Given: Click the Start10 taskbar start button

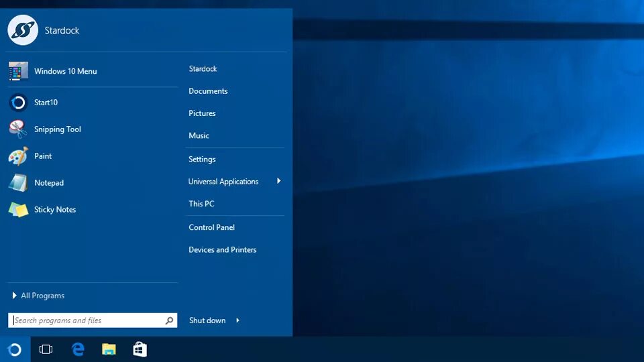Looking at the screenshot, I should tap(15, 350).
